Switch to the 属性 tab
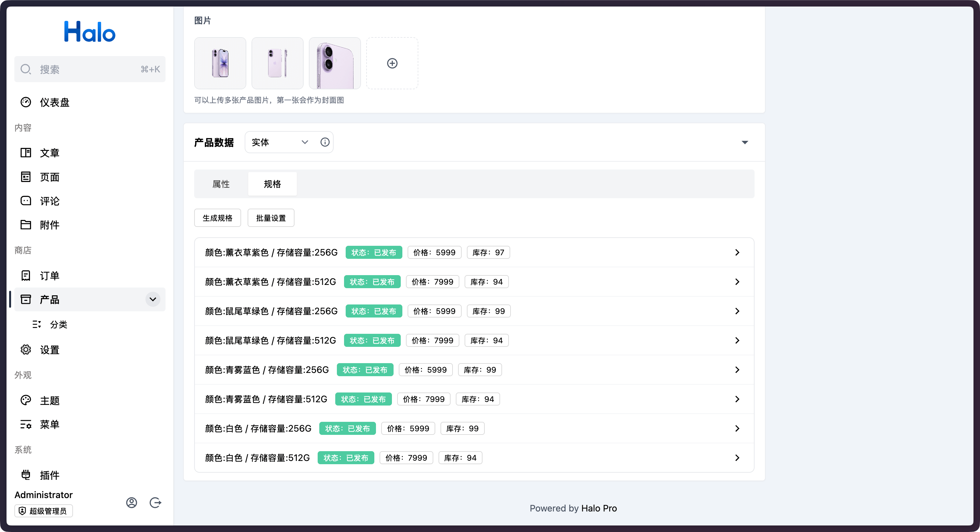The height and width of the screenshot is (532, 980). (221, 184)
